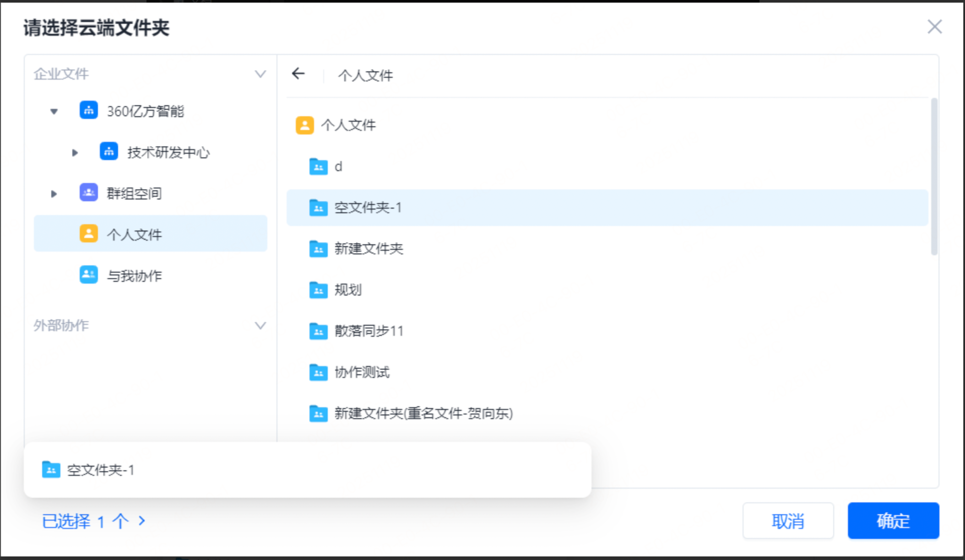This screenshot has width=965, height=560.
Task: Open the 个人文件 breadcrumb at the top
Action: click(x=366, y=75)
